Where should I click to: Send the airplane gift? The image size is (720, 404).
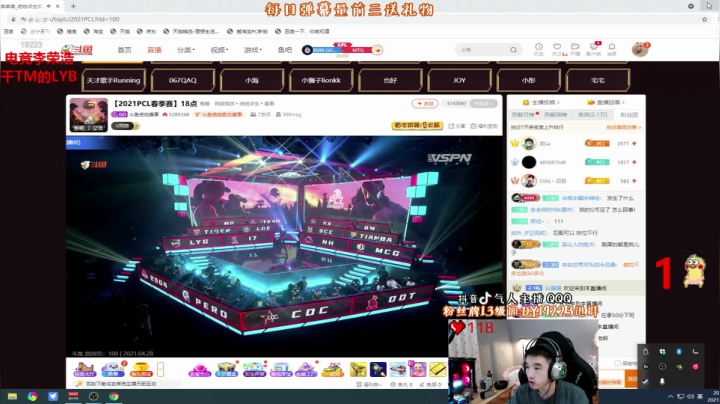(398, 369)
